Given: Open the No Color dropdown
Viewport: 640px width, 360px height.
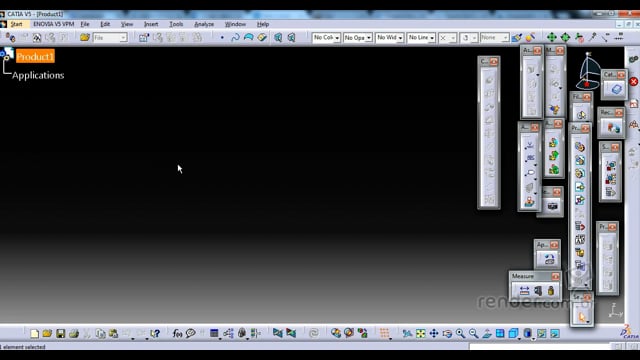Looking at the screenshot, I should (x=337, y=38).
